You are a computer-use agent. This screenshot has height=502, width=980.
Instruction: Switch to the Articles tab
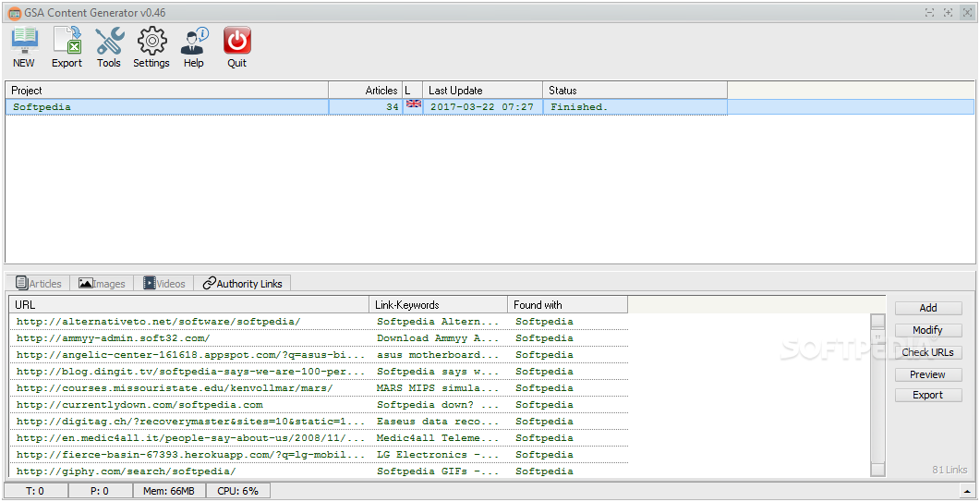(39, 284)
